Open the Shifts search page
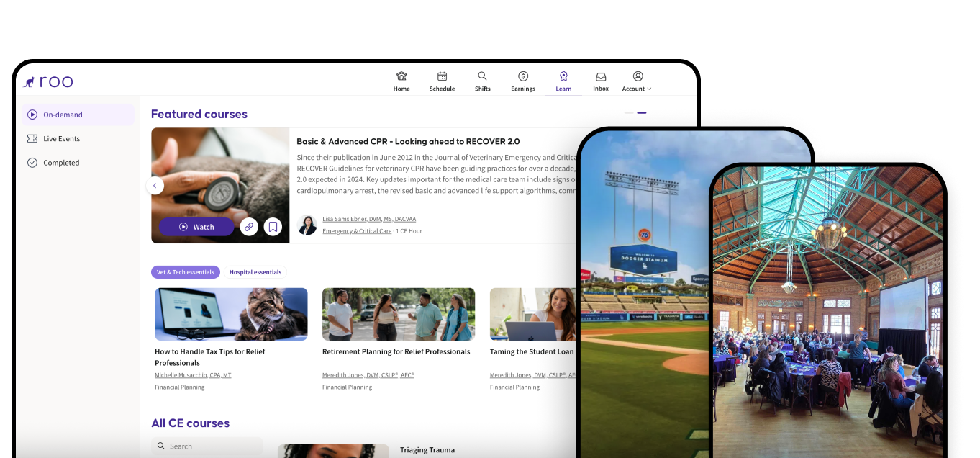The image size is (980, 458). click(482, 81)
